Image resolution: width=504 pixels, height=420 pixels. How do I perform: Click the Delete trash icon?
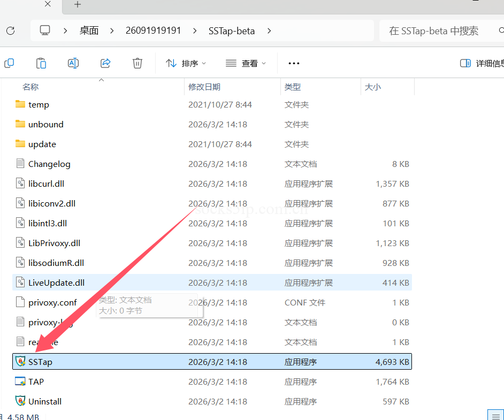tap(138, 63)
